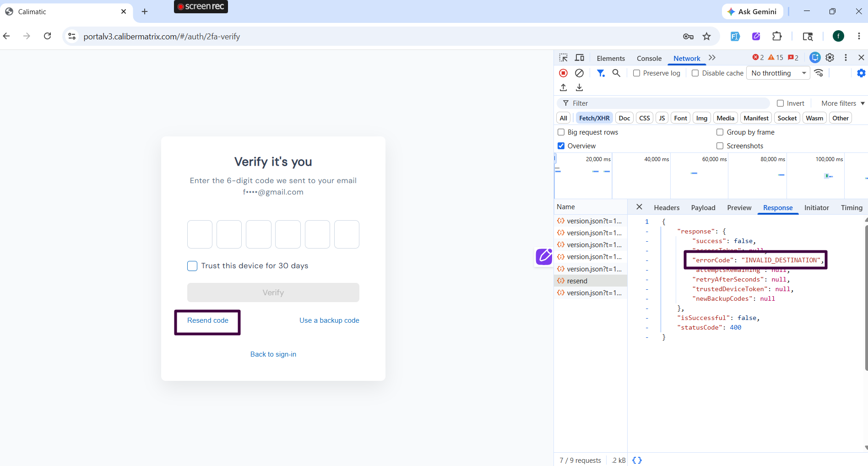Open blue network settings gear
The height and width of the screenshot is (466, 868).
tap(861, 73)
